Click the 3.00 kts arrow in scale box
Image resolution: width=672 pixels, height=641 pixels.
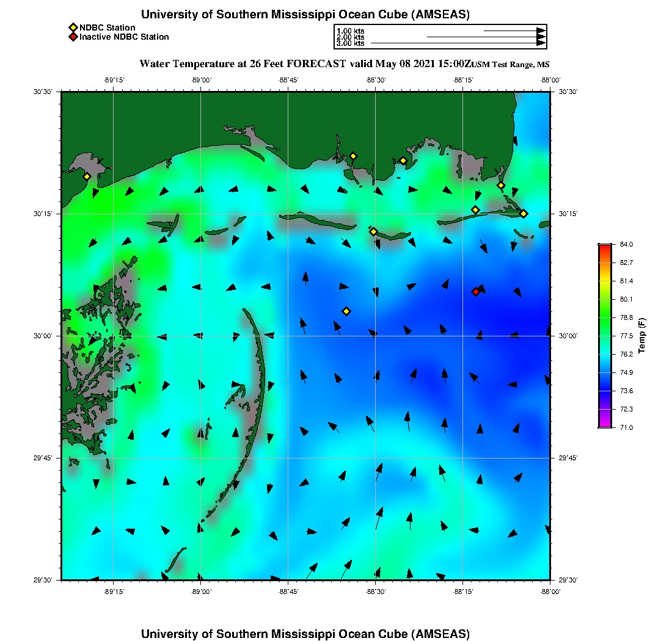[x=458, y=43]
